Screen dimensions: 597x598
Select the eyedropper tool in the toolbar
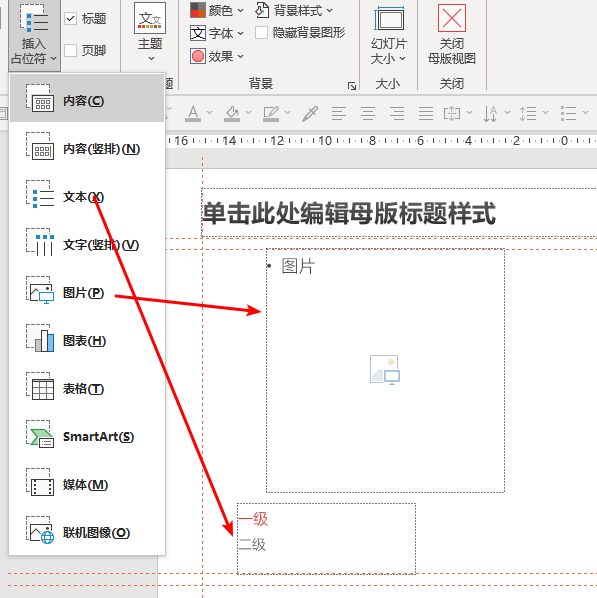pos(310,113)
